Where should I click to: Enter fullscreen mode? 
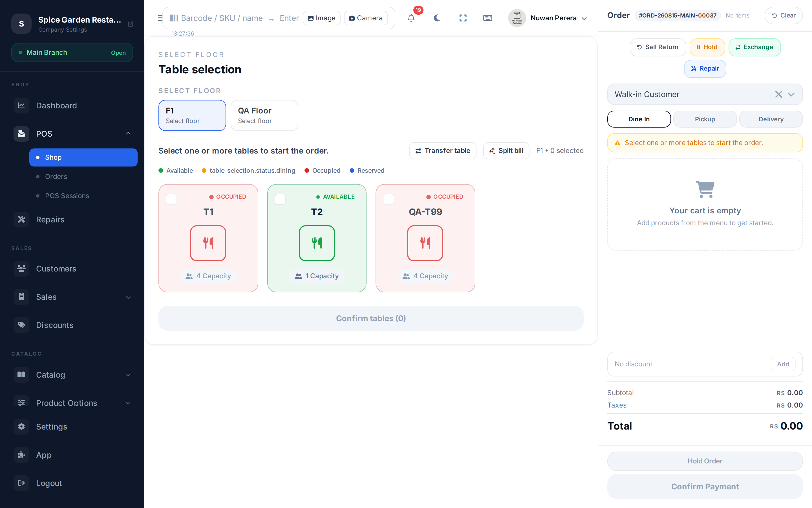[x=463, y=18]
